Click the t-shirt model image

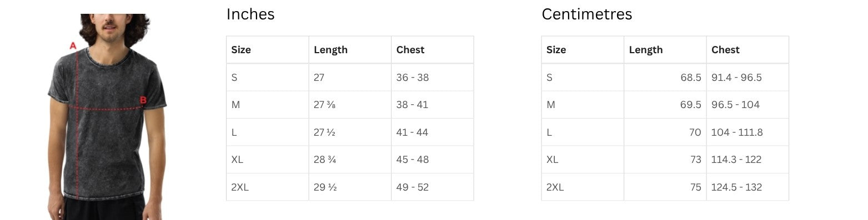(107, 117)
